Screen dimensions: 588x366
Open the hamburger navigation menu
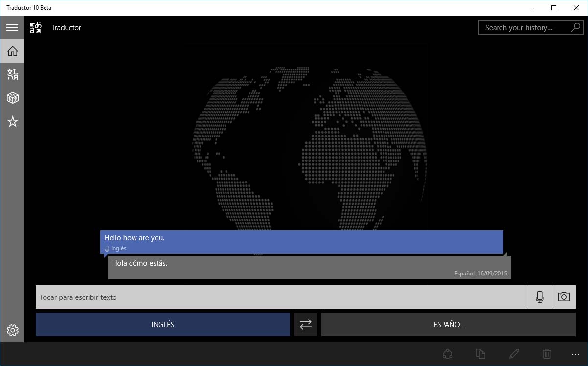tap(12, 28)
